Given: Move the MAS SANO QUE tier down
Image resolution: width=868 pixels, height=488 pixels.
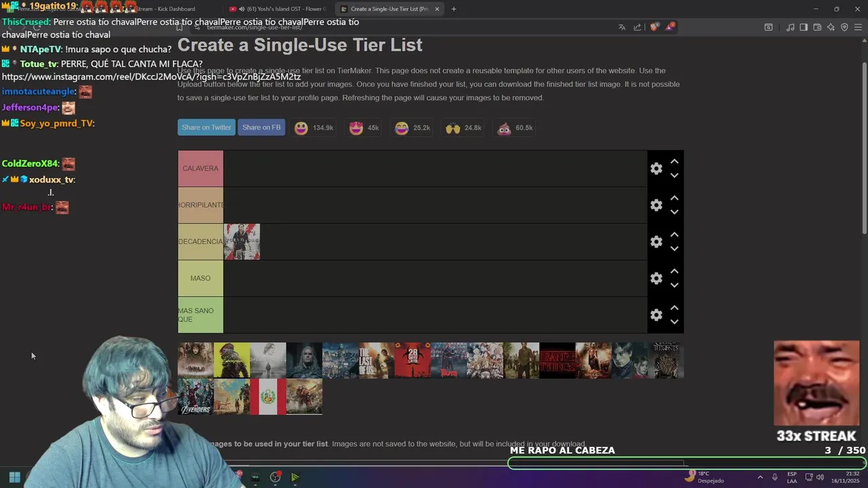Looking at the screenshot, I should coord(674,322).
